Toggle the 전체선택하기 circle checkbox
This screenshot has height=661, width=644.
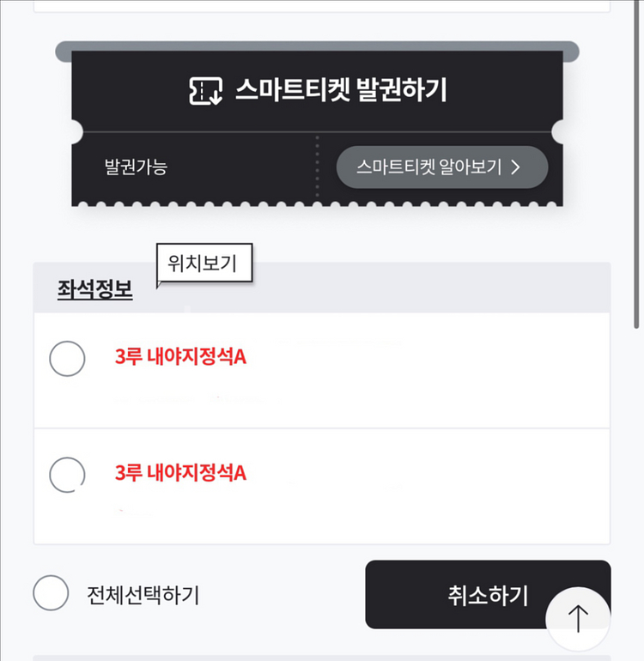pyautogui.click(x=51, y=593)
